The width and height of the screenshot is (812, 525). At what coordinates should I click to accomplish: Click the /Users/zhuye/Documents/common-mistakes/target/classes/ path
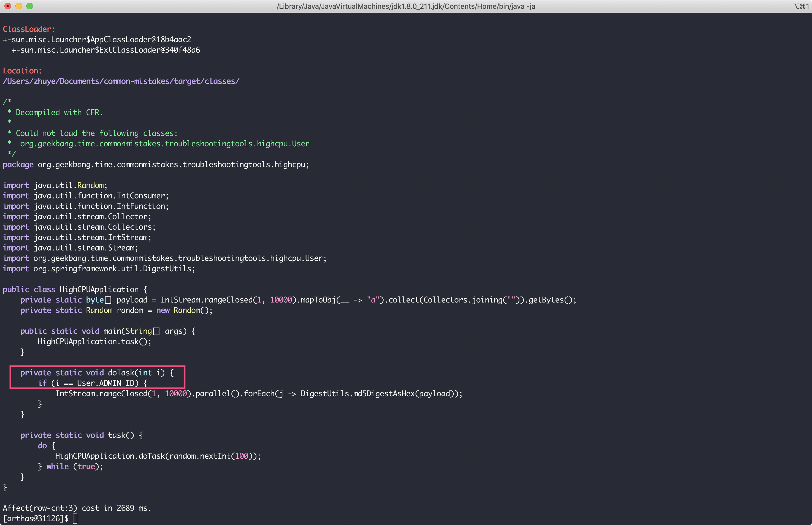click(x=121, y=81)
